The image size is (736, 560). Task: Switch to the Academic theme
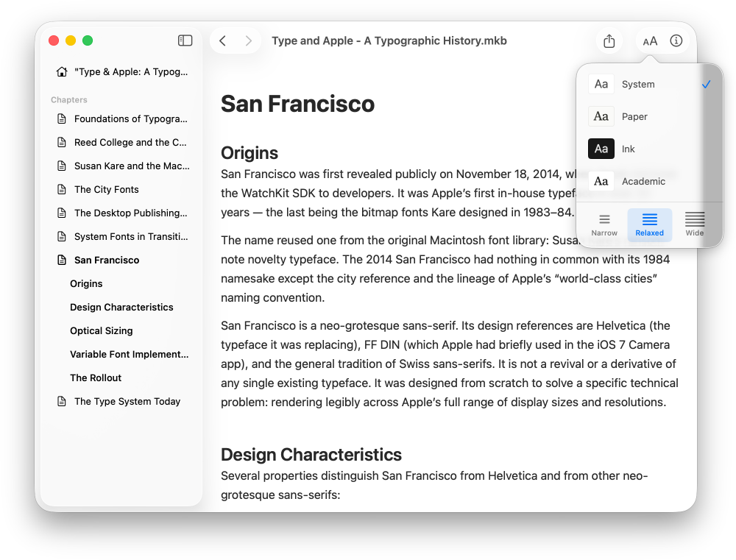click(x=644, y=181)
